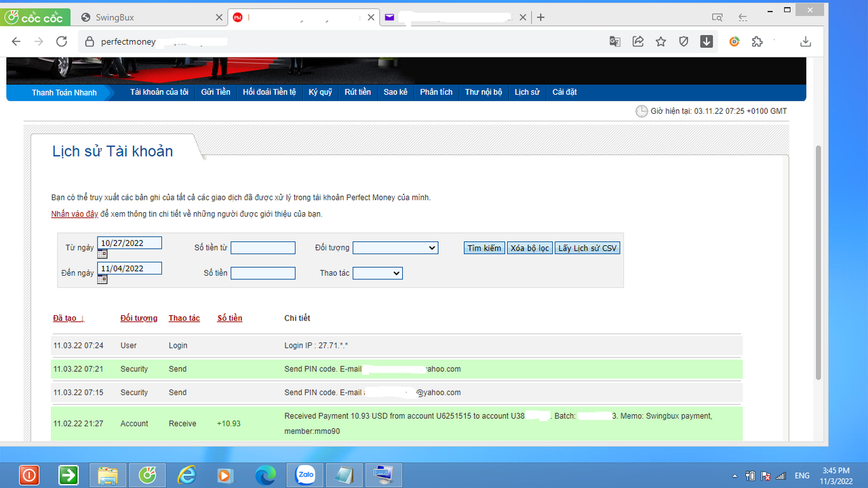Screen dimensions: 868x488
Task: Expand the Đối tượng dropdown
Action: [x=395, y=248]
